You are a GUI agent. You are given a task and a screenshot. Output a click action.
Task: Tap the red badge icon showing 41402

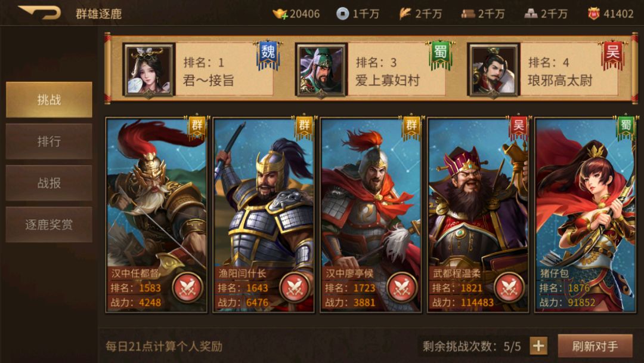[x=593, y=14]
